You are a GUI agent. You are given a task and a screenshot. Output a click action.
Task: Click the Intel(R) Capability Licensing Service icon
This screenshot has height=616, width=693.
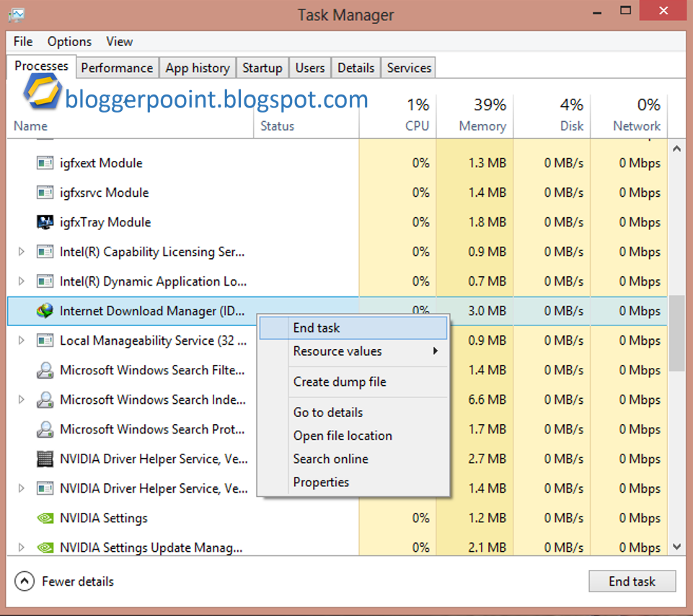(x=45, y=252)
